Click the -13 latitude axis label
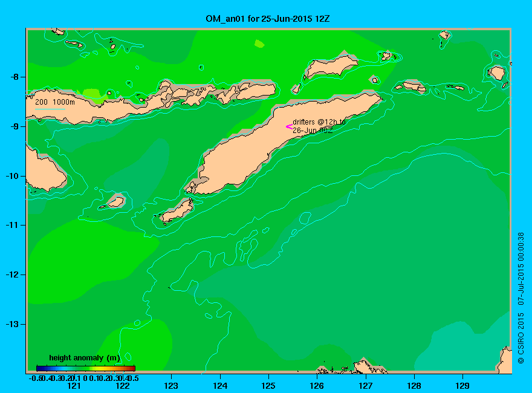This screenshot has width=532, height=393. tap(12, 324)
